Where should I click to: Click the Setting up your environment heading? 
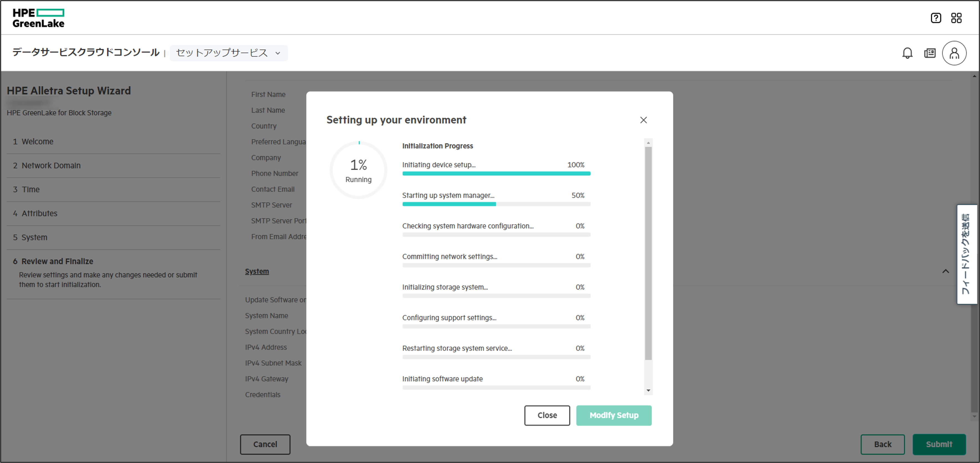tap(396, 120)
